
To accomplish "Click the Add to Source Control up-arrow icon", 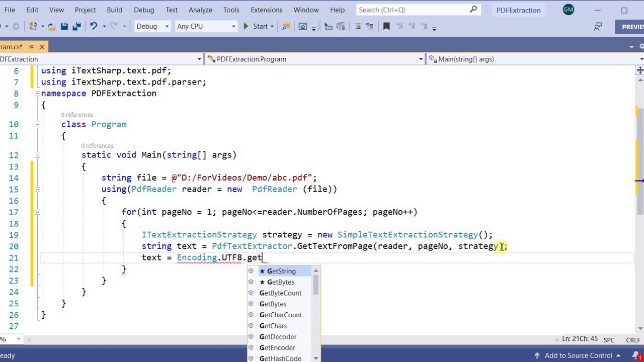I will point(537,355).
